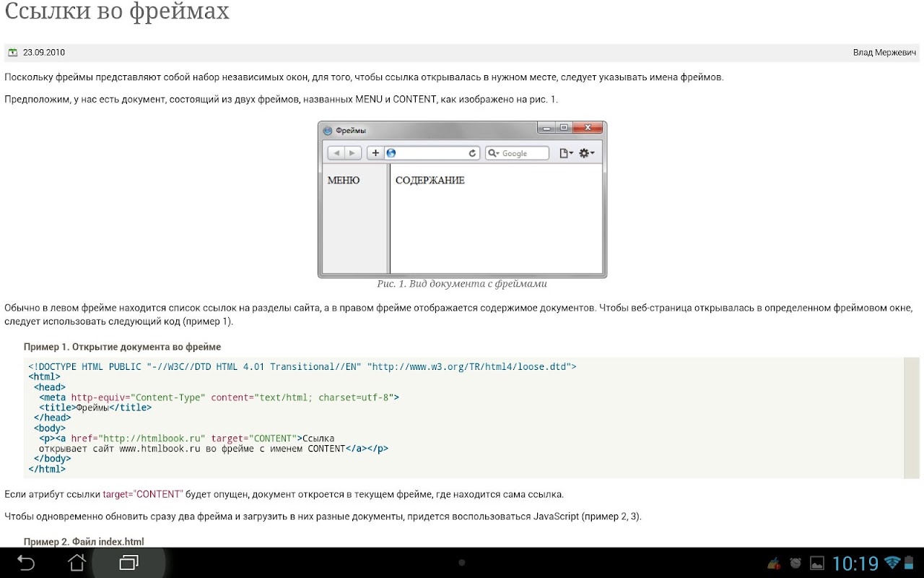924x578 pixels.
Task: Tap the Ссылки во фреймах page heading
Action: pos(117,12)
